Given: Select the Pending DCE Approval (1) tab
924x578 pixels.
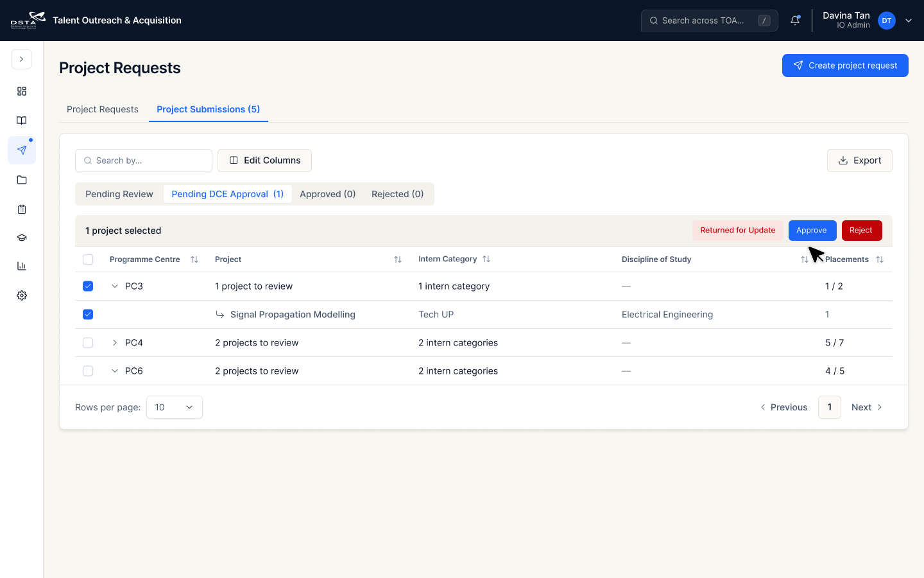Looking at the screenshot, I should coord(228,194).
